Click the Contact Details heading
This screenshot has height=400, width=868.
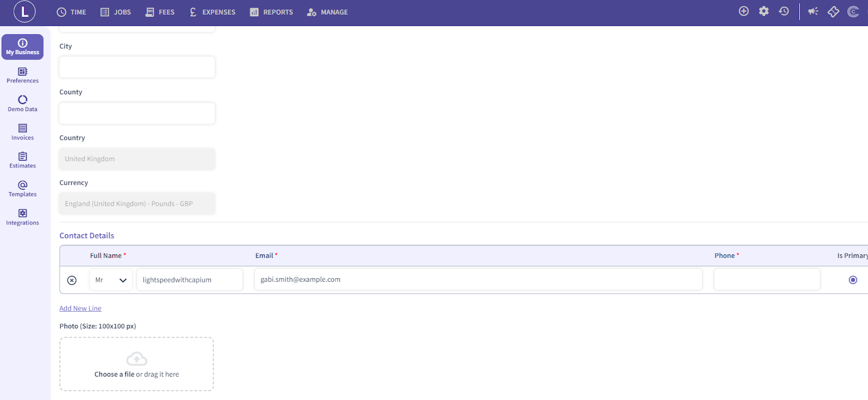(87, 236)
